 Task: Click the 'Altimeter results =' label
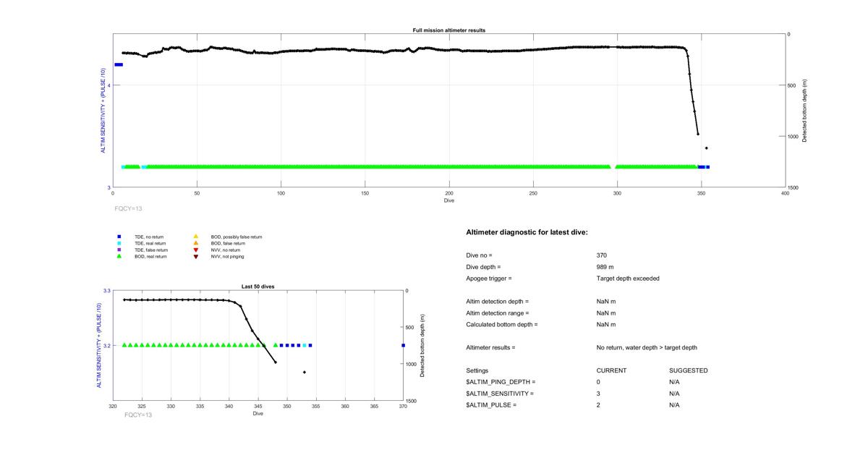pyautogui.click(x=490, y=348)
